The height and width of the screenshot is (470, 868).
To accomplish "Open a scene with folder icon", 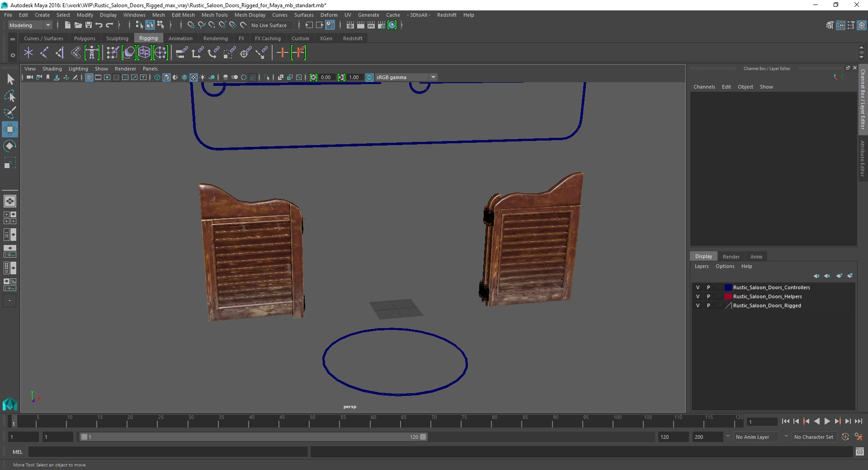I will 78,25.
